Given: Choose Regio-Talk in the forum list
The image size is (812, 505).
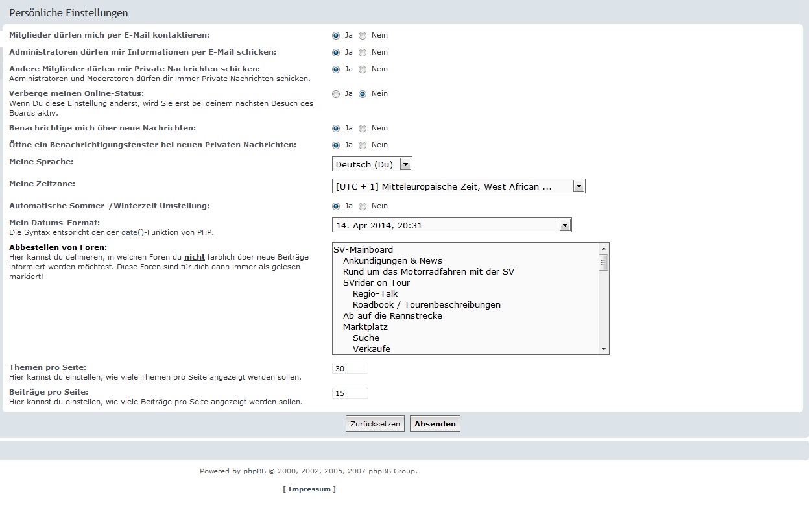Looking at the screenshot, I should click(375, 293).
